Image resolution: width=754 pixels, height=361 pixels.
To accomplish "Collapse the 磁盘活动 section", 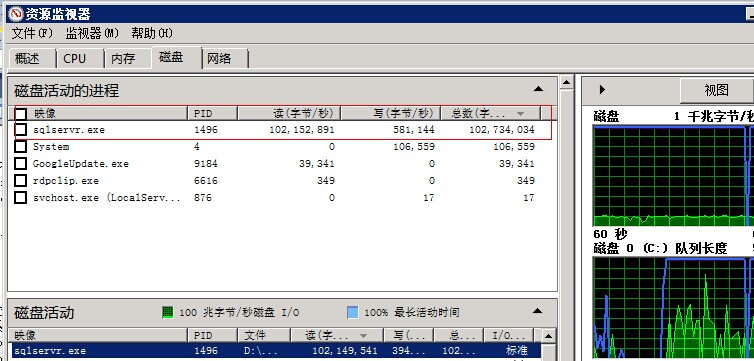I will pyautogui.click(x=538, y=311).
